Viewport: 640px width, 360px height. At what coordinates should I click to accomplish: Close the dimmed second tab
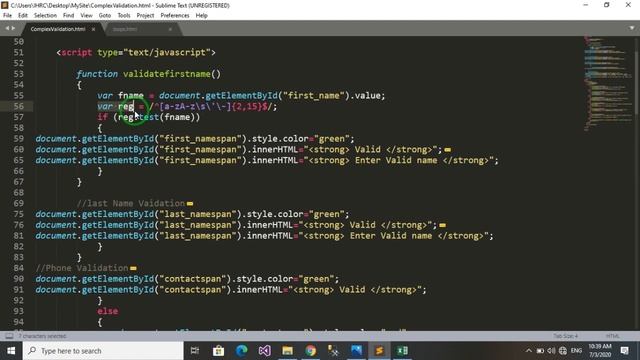point(170,29)
